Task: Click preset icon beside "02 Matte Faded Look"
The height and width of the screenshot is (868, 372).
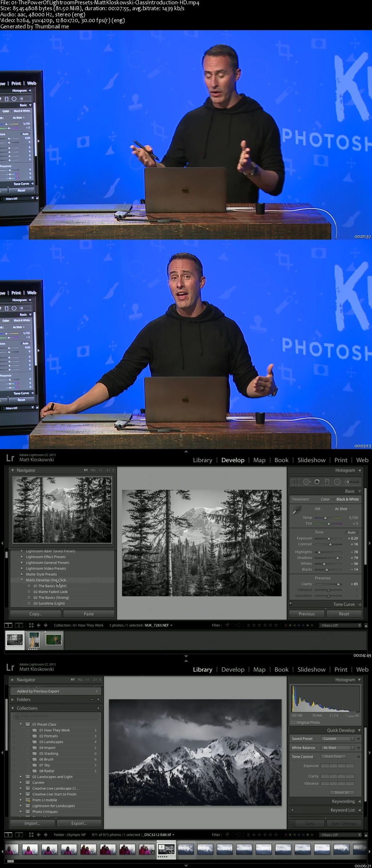Action: click(29, 592)
